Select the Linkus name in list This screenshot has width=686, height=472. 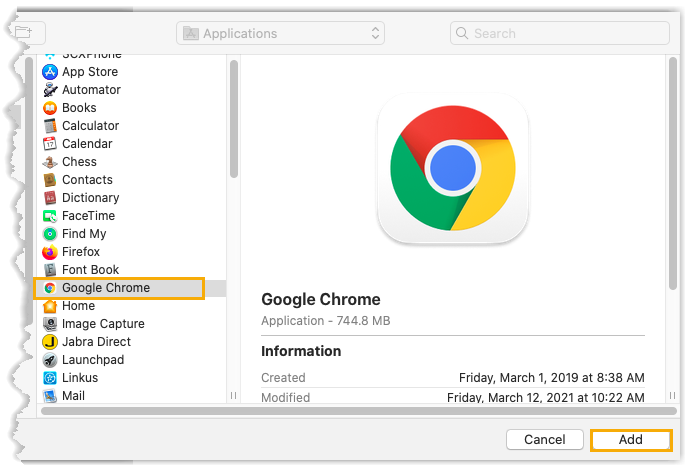coord(80,378)
